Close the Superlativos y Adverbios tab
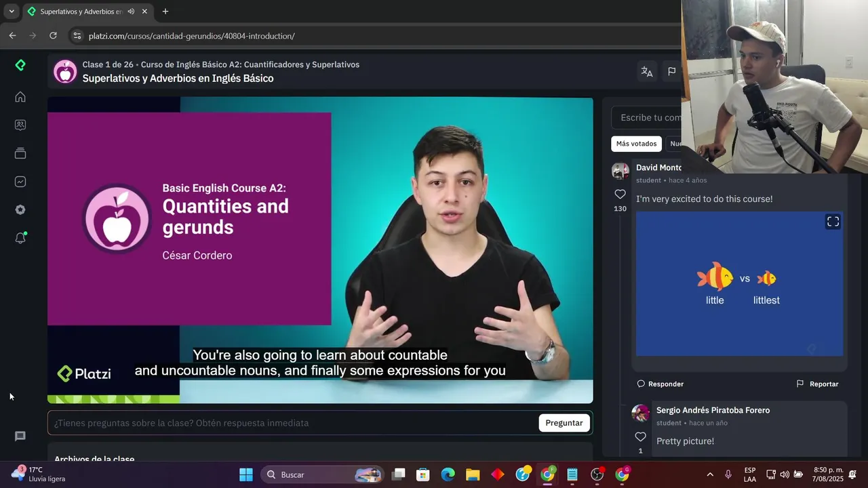Viewport: 868px width, 488px height. point(144,12)
